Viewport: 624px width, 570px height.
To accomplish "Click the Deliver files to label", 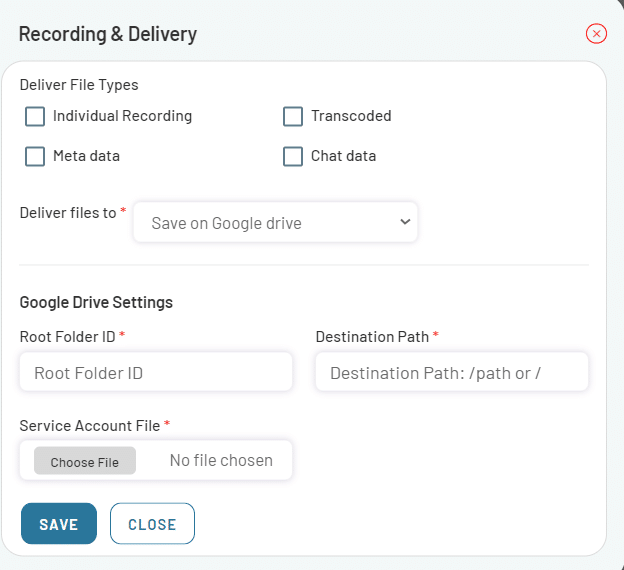I will pyautogui.click(x=68, y=213).
